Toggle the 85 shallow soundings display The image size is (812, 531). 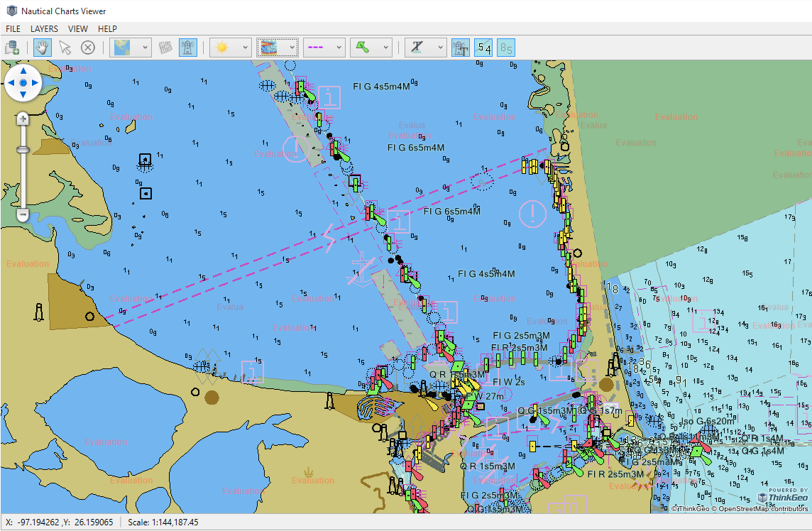[504, 47]
